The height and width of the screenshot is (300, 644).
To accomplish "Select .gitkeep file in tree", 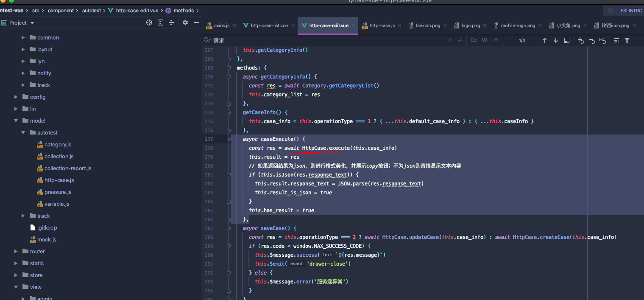I will (x=47, y=227).
